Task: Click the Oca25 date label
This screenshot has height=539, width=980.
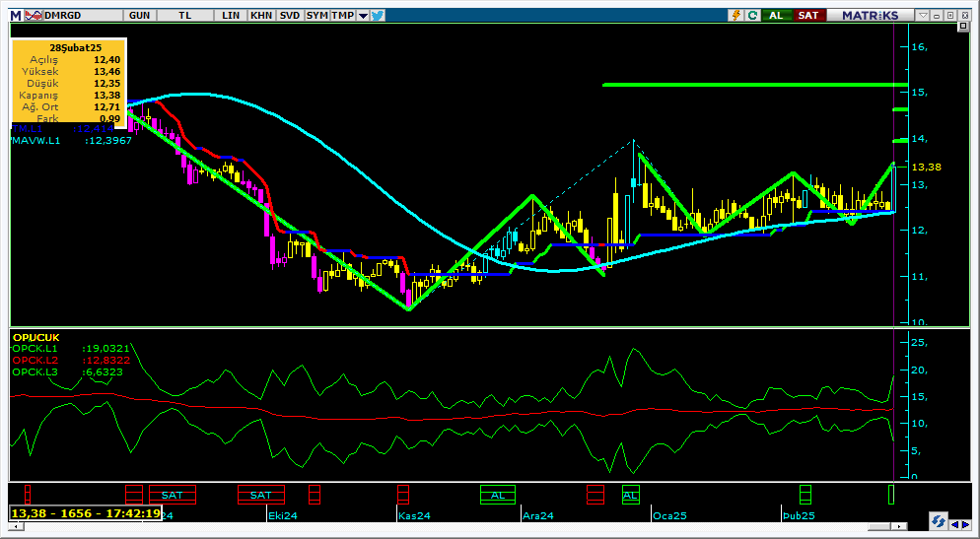Action: click(x=670, y=516)
